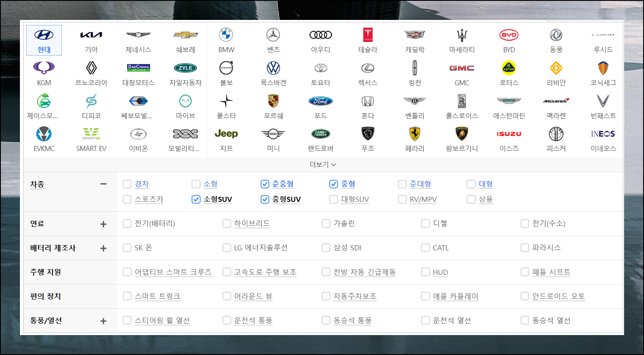Click the Peugeot (푸조) lion shield logo
Screen dimensions: 644x355
point(368,134)
